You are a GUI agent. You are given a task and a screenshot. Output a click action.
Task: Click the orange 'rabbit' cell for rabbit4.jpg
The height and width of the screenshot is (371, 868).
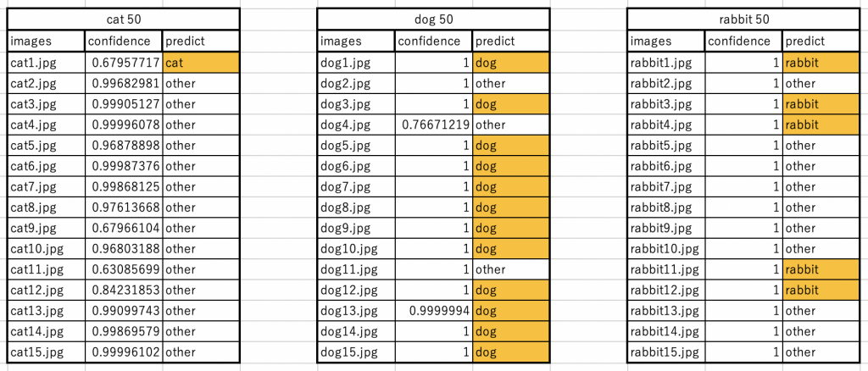pyautogui.click(x=820, y=125)
